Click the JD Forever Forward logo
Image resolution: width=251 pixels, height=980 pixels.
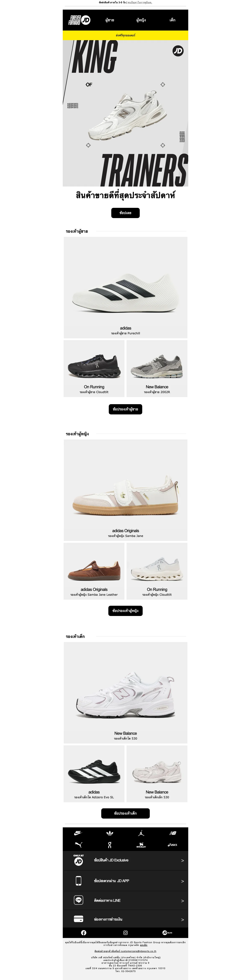pos(79,20)
